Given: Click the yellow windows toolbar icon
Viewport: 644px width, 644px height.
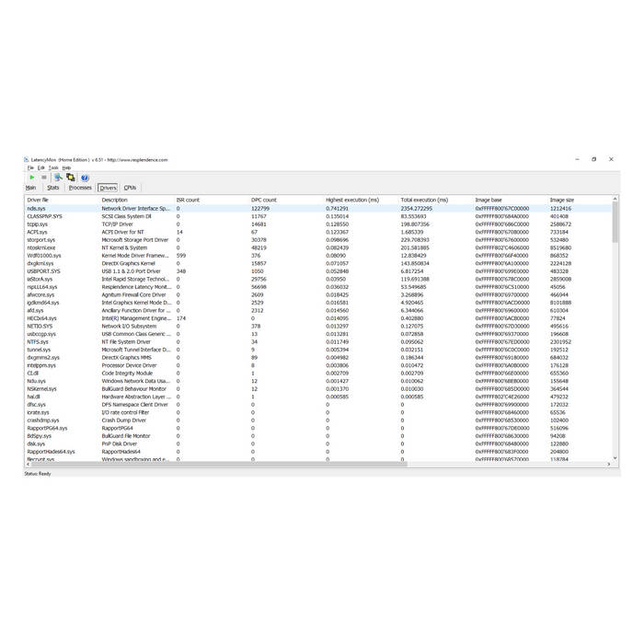Looking at the screenshot, I should pyautogui.click(x=70, y=178).
